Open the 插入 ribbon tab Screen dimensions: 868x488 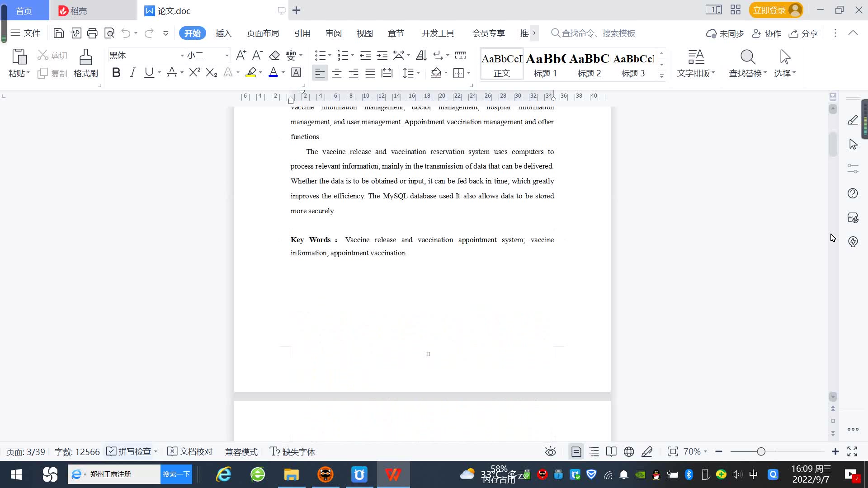tap(223, 33)
